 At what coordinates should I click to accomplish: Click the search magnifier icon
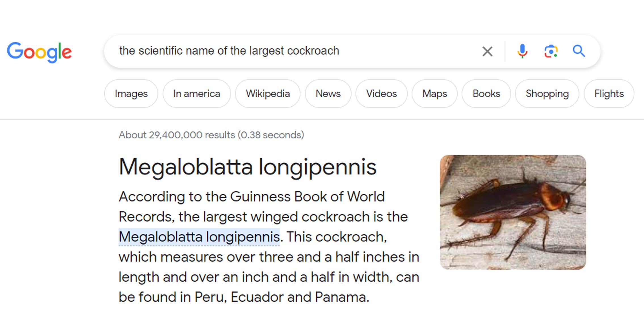pyautogui.click(x=579, y=51)
